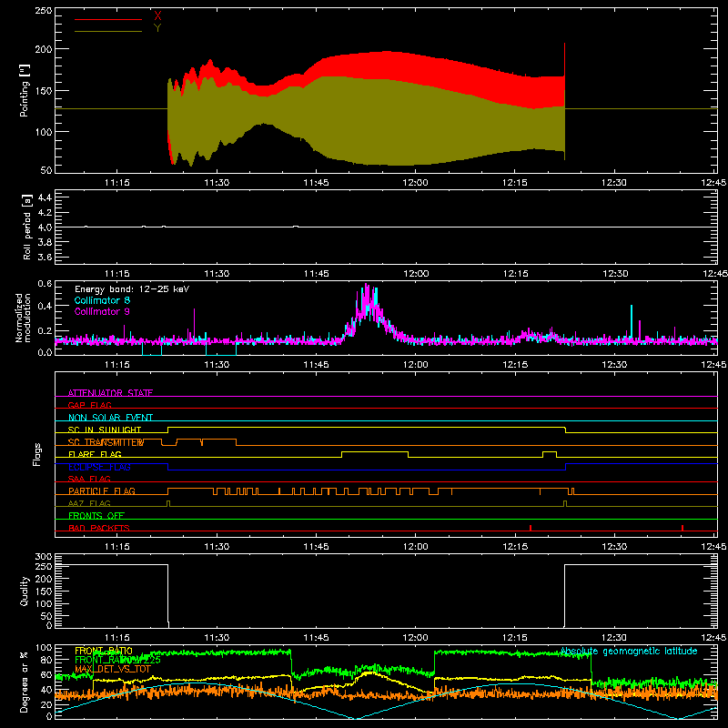728x728 pixels.
Task: Select the green FRONTS_OFF label
Action: point(96,515)
